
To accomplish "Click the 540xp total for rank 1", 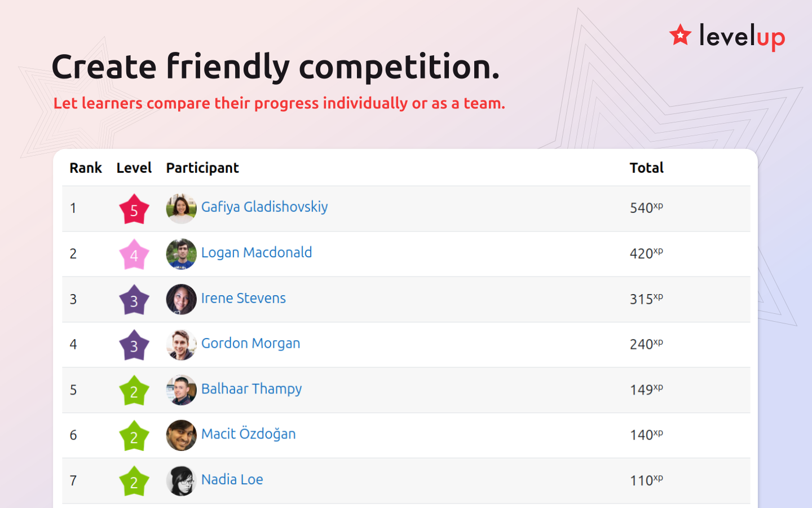I will pyautogui.click(x=646, y=208).
